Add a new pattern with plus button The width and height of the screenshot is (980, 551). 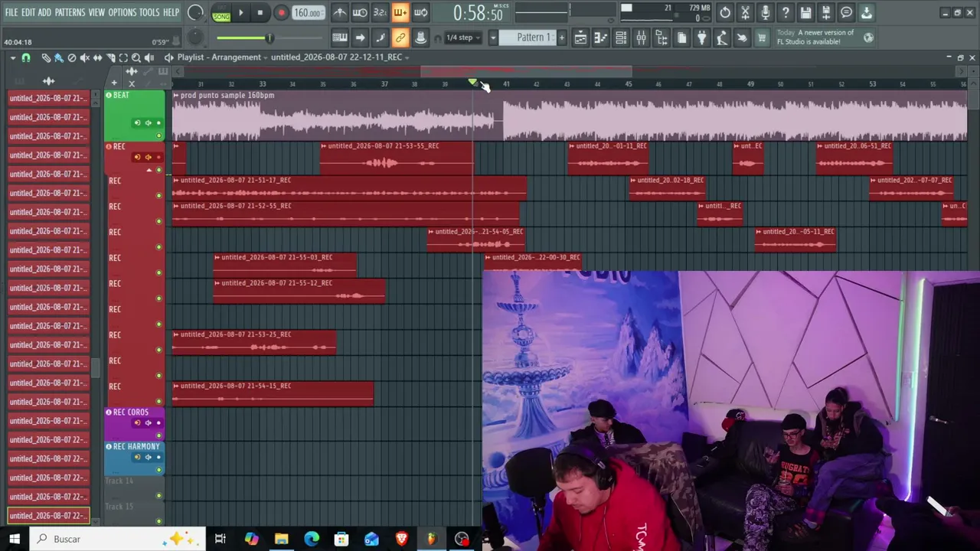561,37
